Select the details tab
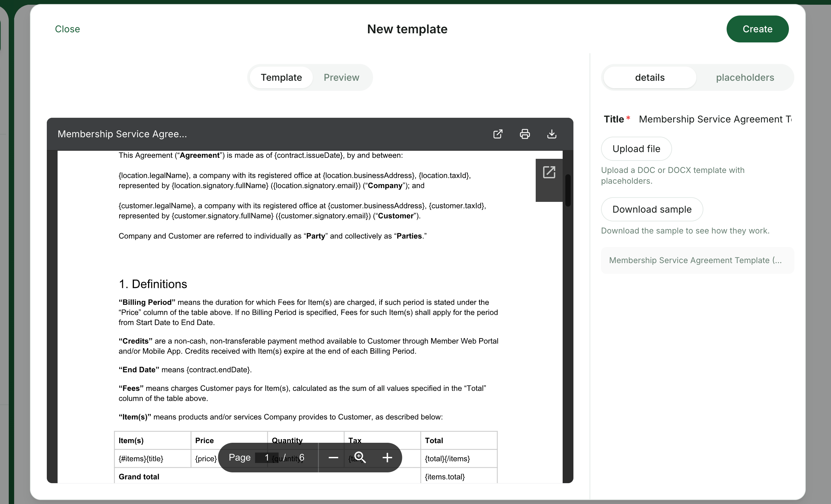The image size is (831, 504). coord(650,77)
